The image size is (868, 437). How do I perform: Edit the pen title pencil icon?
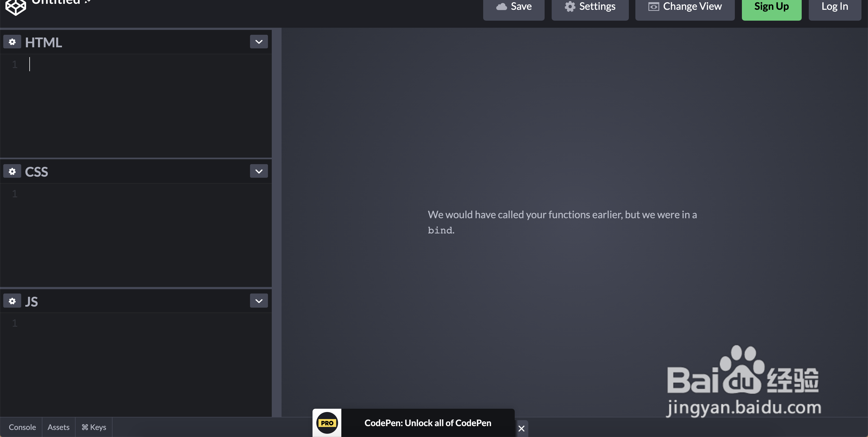(x=88, y=2)
